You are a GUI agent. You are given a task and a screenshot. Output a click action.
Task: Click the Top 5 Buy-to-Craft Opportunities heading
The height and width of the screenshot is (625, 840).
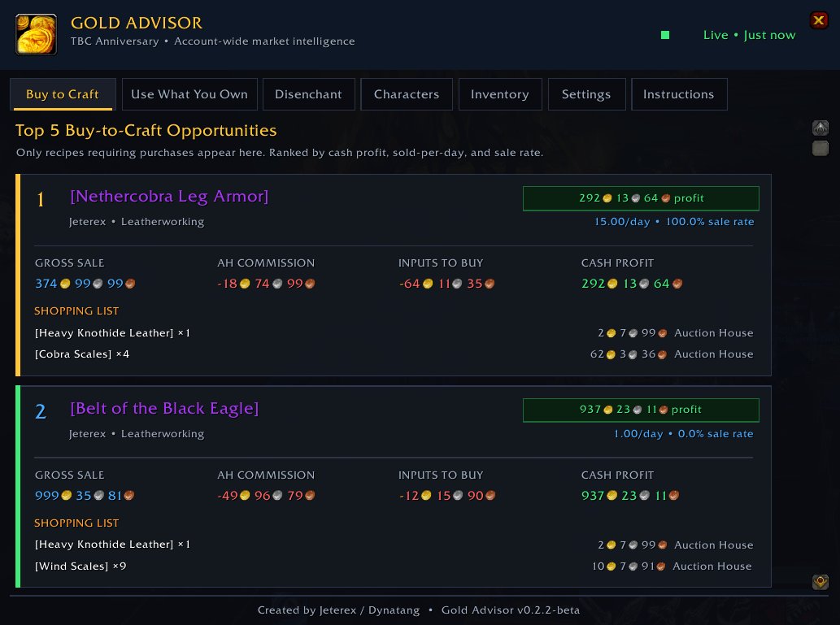(146, 130)
